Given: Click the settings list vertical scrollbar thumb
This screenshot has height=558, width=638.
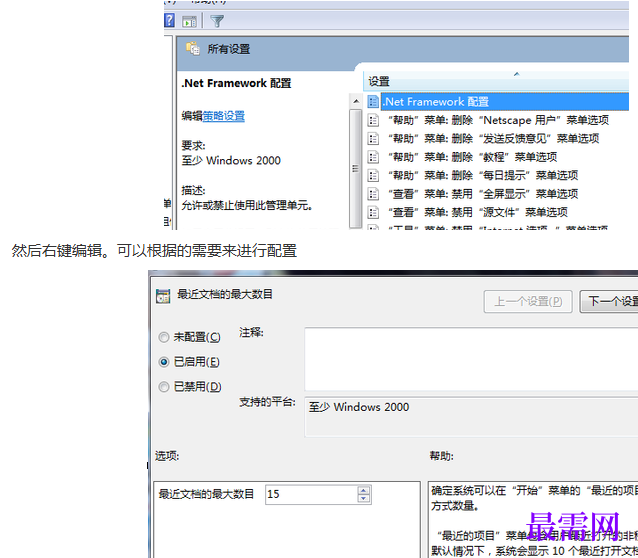Looking at the screenshot, I should (356, 168).
